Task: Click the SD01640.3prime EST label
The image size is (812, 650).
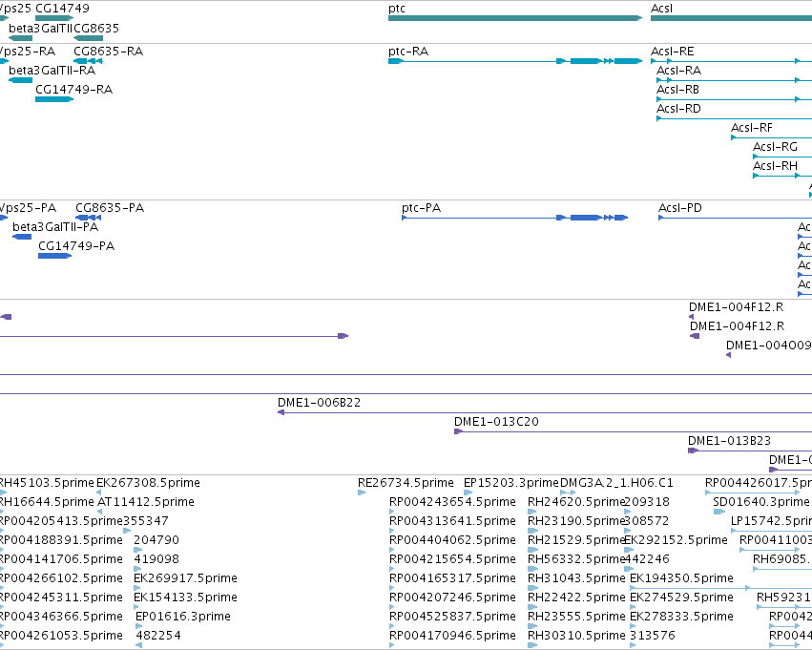Action: (761, 502)
